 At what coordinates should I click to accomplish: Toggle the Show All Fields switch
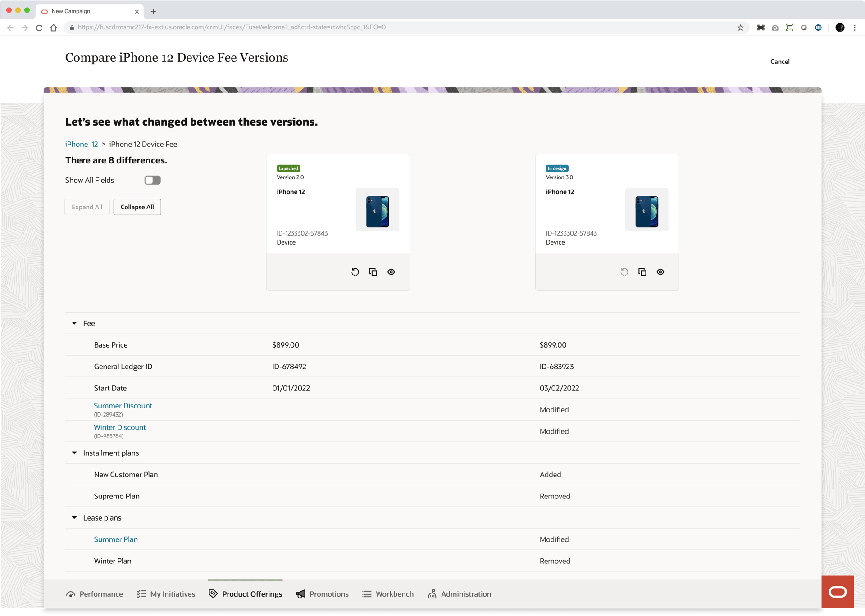click(152, 180)
